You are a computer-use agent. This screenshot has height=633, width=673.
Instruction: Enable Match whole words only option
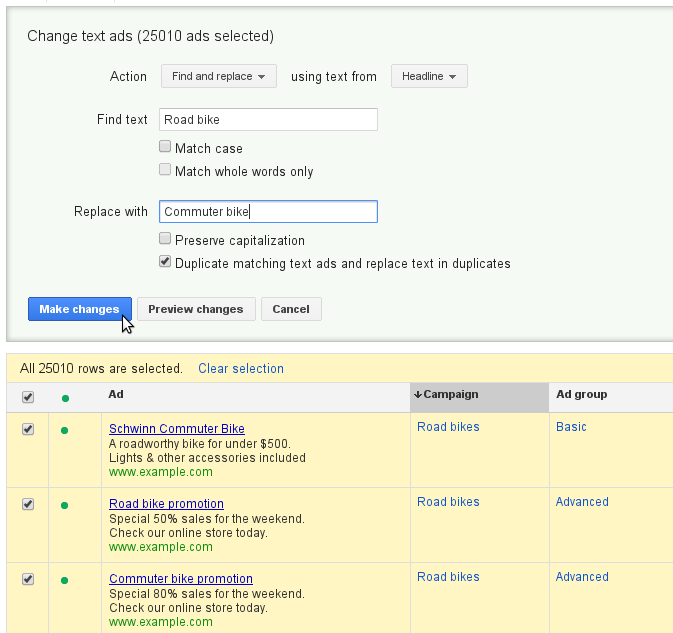point(165,170)
